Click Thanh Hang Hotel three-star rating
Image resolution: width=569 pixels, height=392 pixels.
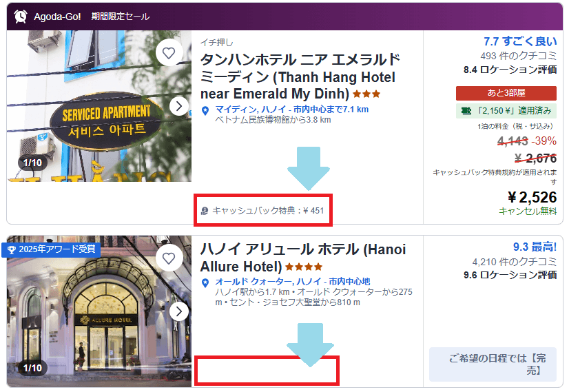(x=366, y=94)
